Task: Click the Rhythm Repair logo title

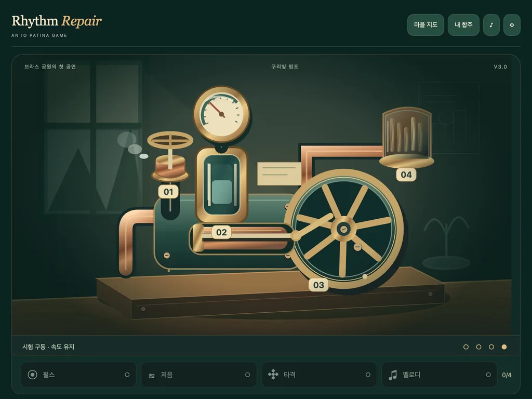Action: click(x=57, y=21)
